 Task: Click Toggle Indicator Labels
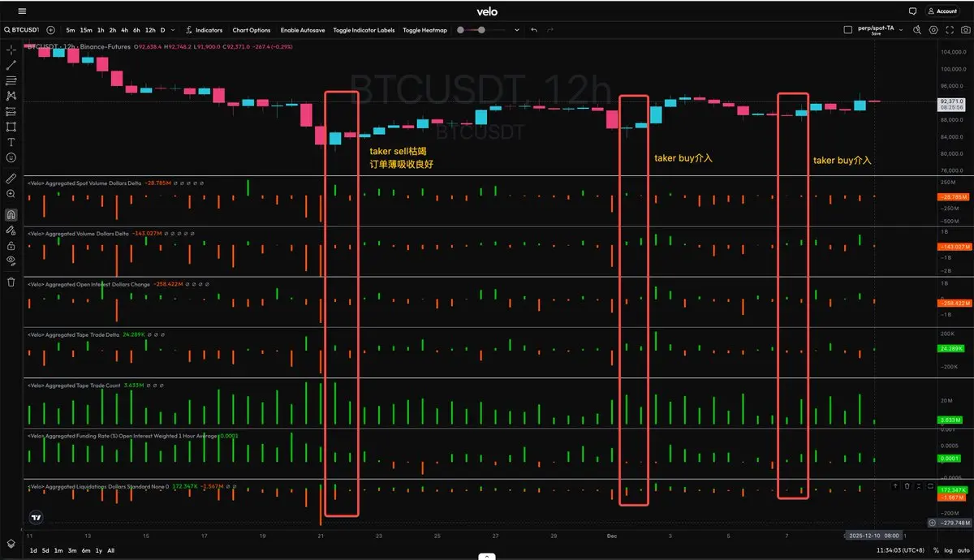tap(364, 30)
